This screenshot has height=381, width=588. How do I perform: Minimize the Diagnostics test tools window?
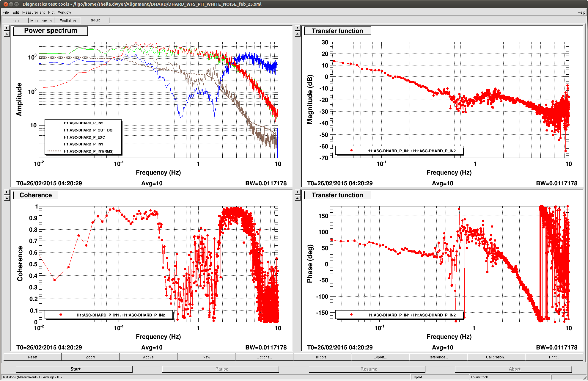click(11, 4)
